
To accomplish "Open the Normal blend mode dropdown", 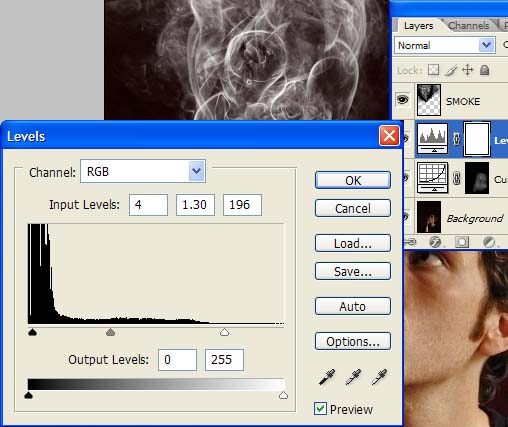I will [x=444, y=45].
